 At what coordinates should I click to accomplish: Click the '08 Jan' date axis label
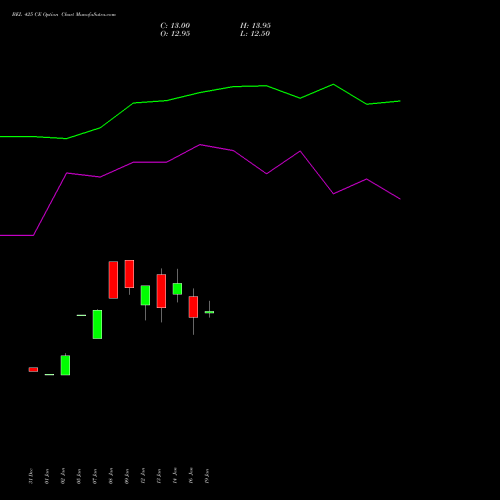point(111,476)
